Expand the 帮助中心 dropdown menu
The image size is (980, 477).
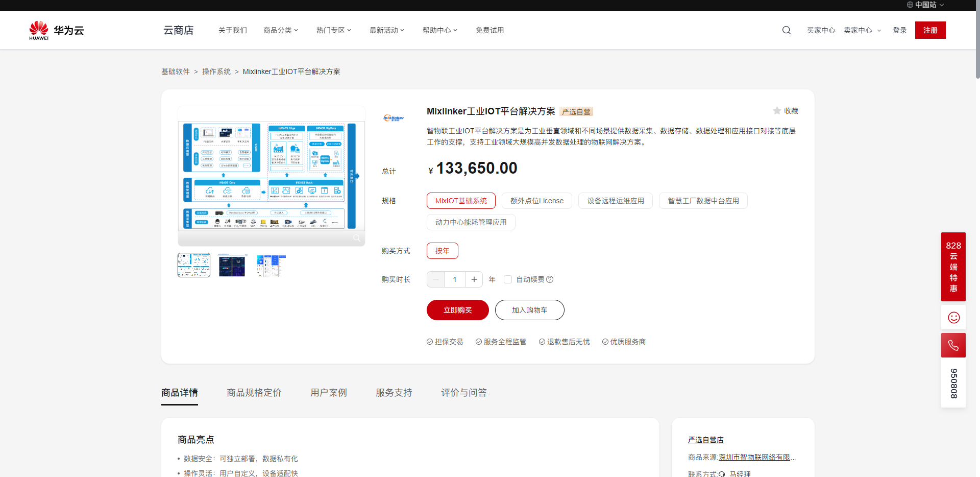pyautogui.click(x=440, y=30)
